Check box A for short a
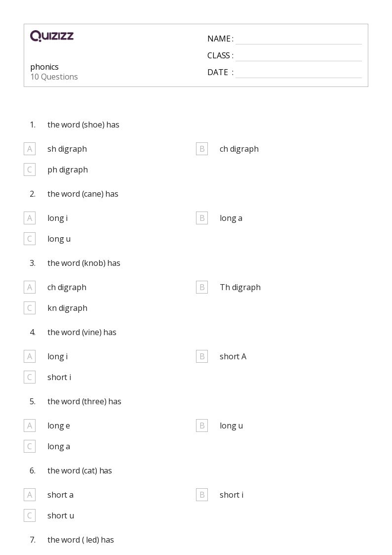392x555 pixels. pyautogui.click(x=30, y=495)
